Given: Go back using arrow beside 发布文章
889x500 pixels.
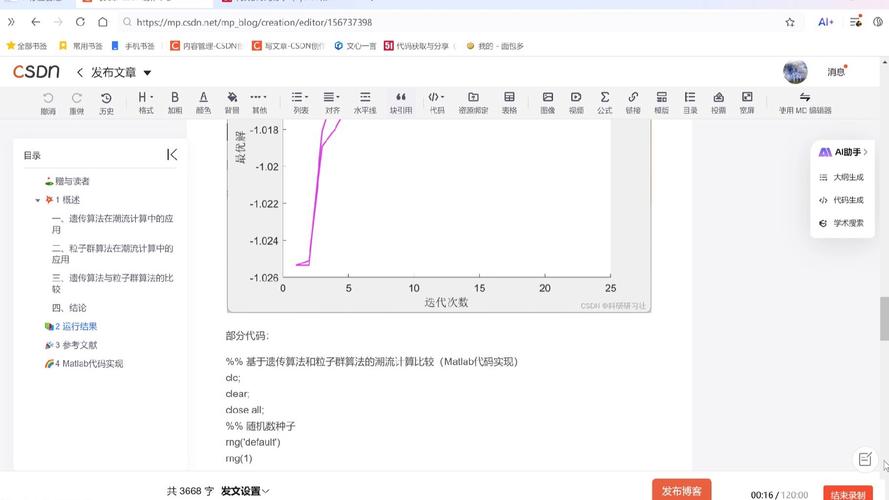Looking at the screenshot, I should tap(79, 73).
